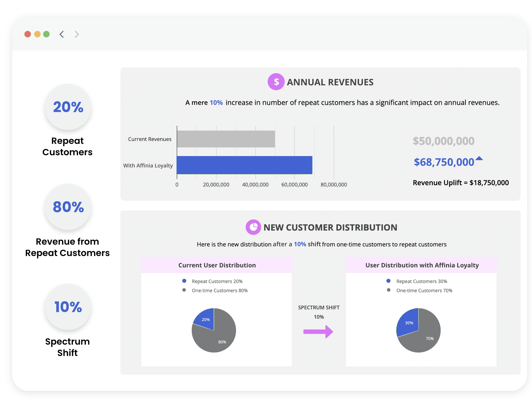
Task: Click the gray One-time Customers 70% legend dot
Action: click(389, 290)
